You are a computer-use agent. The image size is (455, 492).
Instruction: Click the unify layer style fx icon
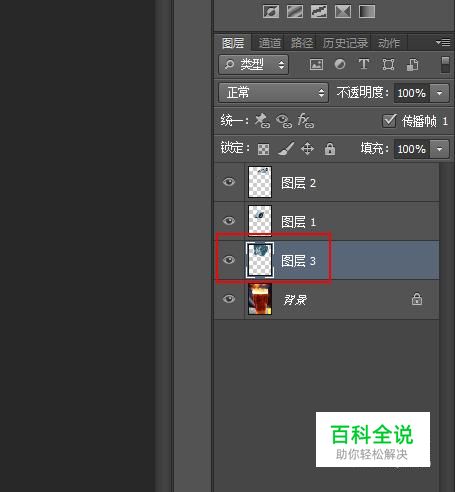(x=306, y=121)
